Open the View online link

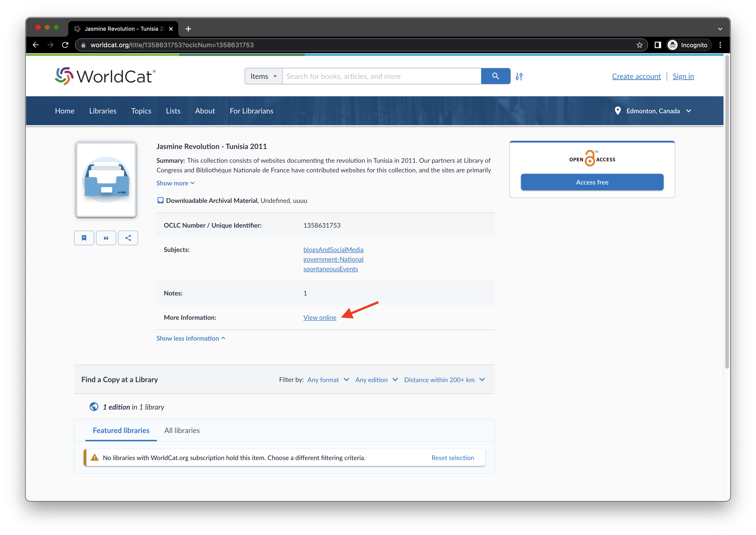point(320,317)
